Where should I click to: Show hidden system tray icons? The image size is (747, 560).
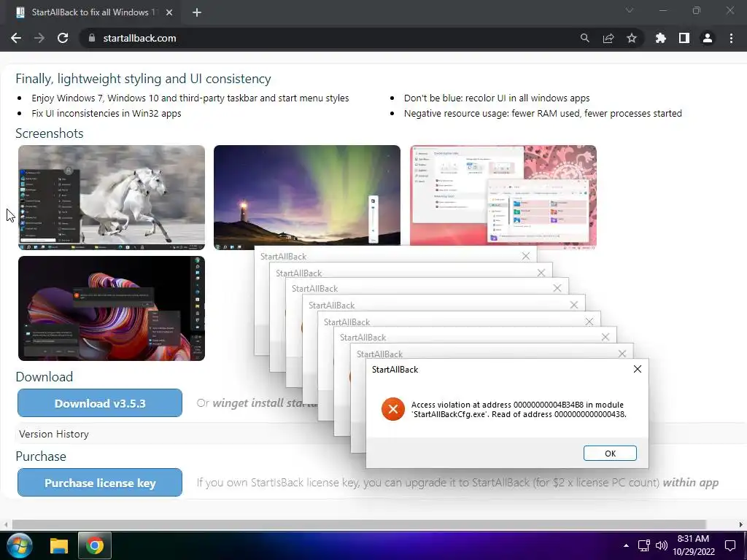[x=626, y=545]
